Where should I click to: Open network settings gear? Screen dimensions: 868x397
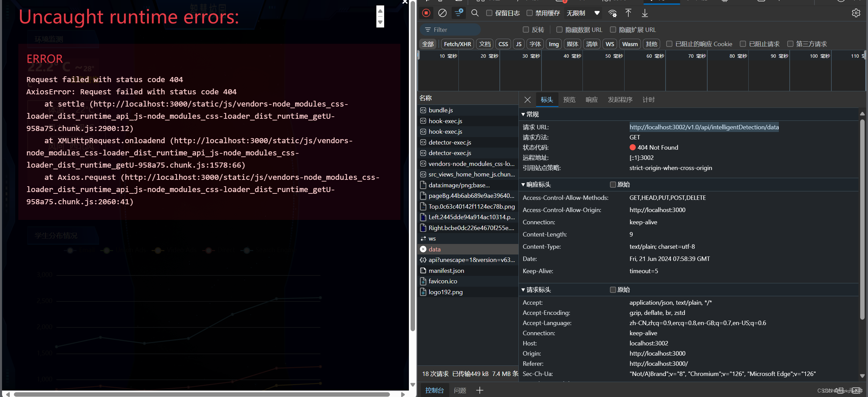856,13
